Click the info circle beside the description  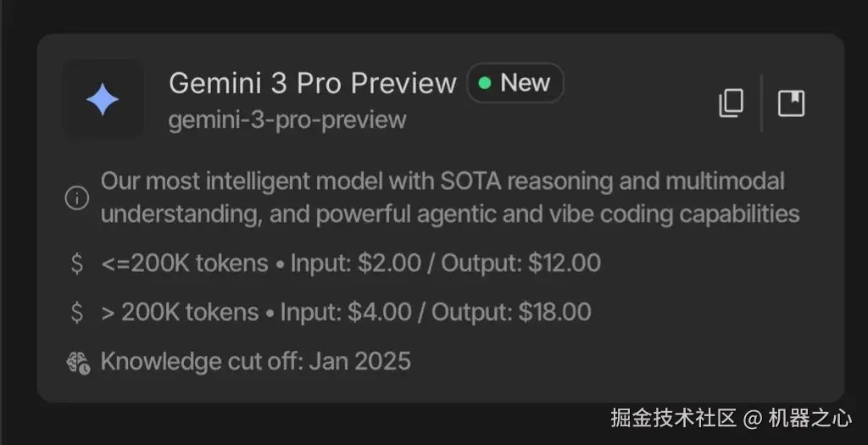point(77,197)
